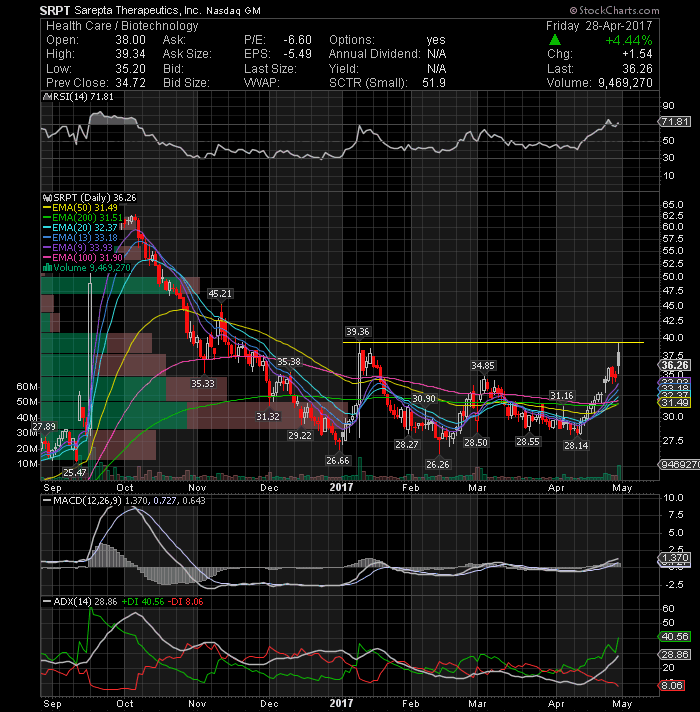This screenshot has height=712, width=700.
Task: Click the Chg value +1.54
Action: [637, 54]
